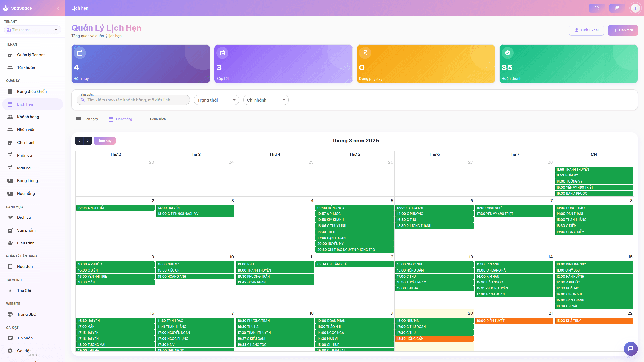The height and width of the screenshot is (362, 644).
Task: Go to previous month arrow
Action: click(x=79, y=141)
